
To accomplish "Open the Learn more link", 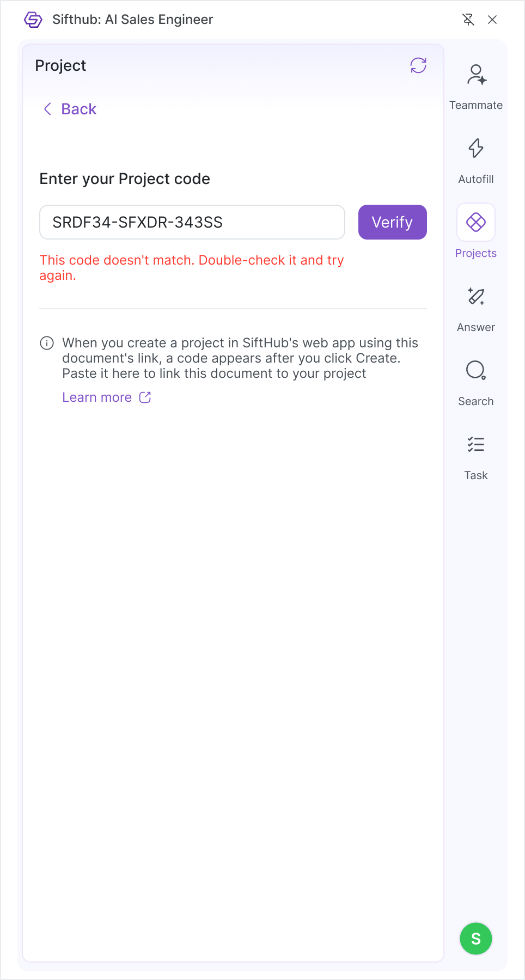I will pyautogui.click(x=97, y=397).
